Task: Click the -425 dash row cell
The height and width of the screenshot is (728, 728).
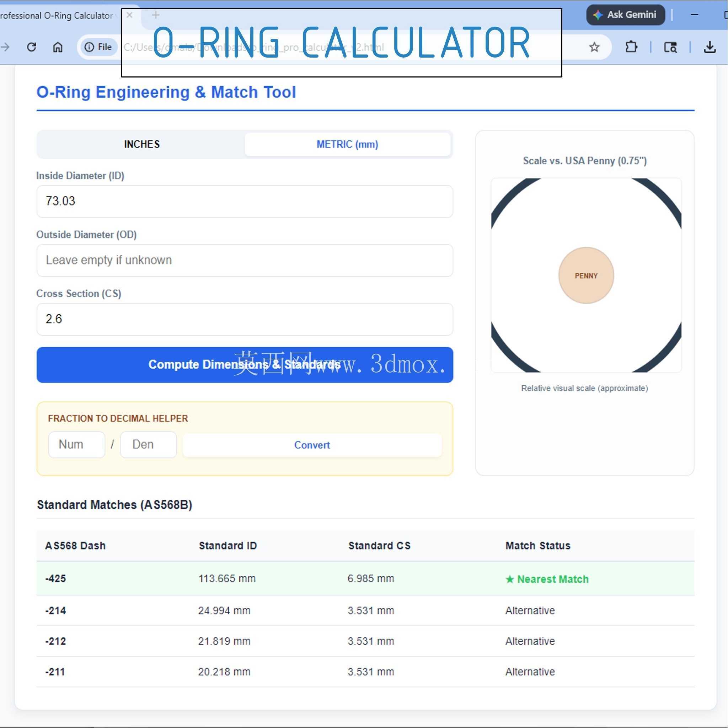Action: (55, 578)
